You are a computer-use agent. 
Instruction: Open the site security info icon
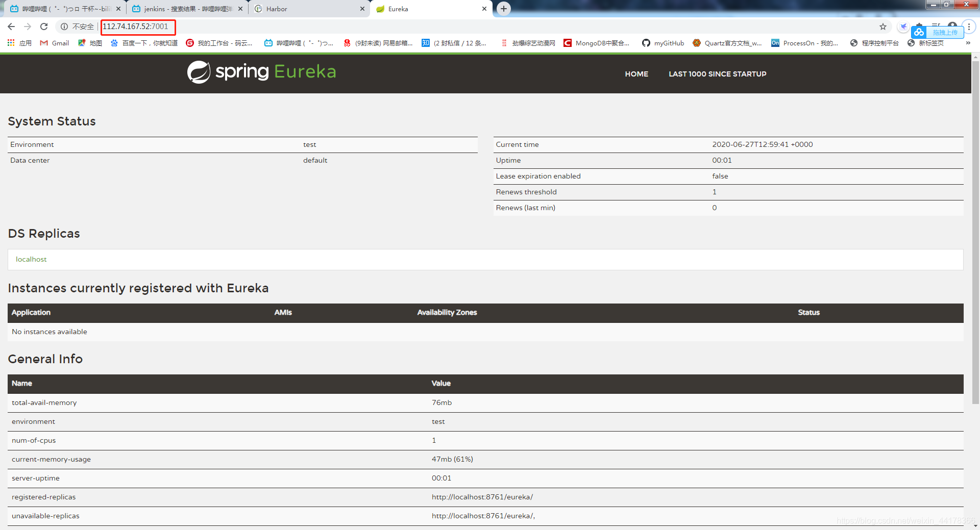pyautogui.click(x=64, y=27)
